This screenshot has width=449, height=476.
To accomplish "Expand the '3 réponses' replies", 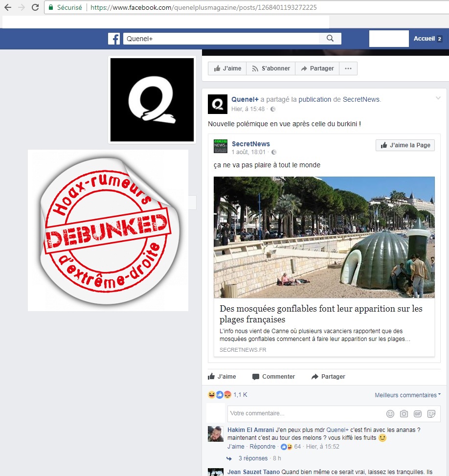I will click(x=253, y=458).
